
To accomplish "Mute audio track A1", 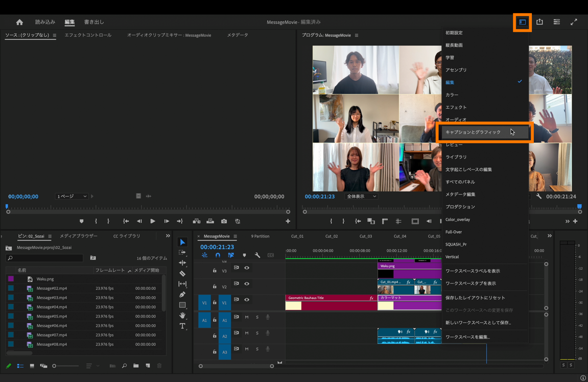I will tap(247, 317).
